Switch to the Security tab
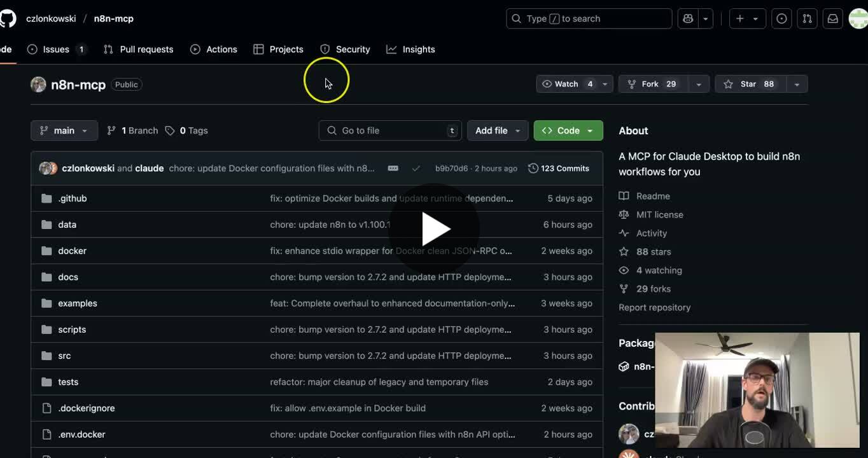The image size is (868, 458). (x=345, y=49)
